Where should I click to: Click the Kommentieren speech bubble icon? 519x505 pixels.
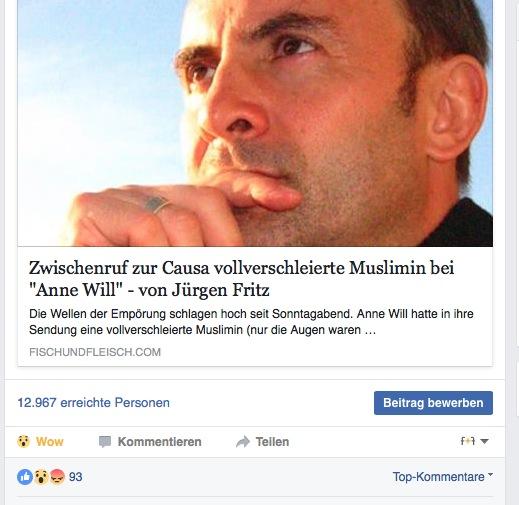[x=105, y=442]
